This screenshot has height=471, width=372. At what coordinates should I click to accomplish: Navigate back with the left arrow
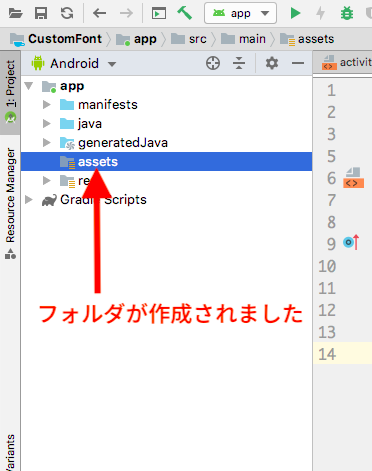(99, 13)
